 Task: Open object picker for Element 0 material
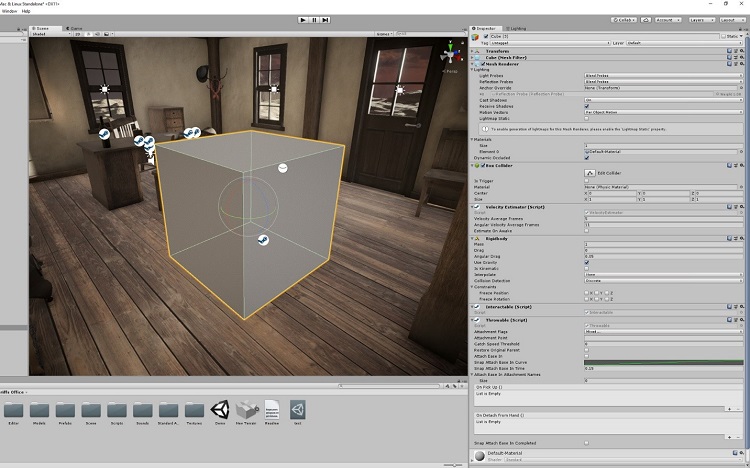[x=741, y=151]
